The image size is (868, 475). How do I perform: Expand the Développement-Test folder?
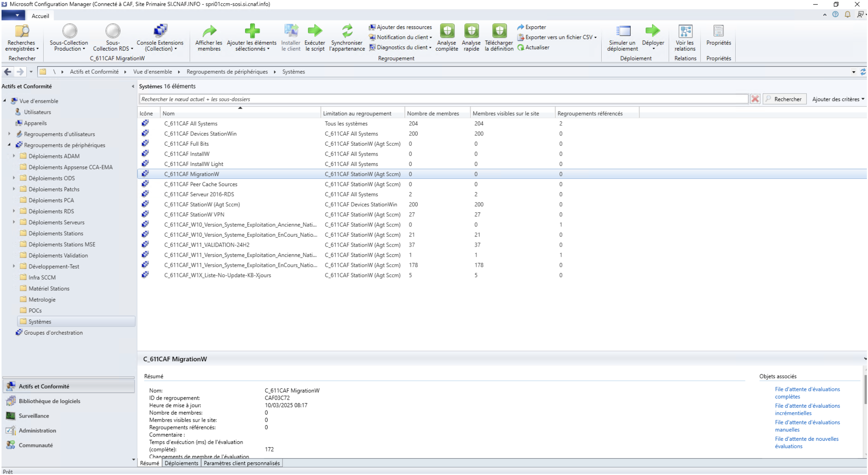pyautogui.click(x=14, y=266)
